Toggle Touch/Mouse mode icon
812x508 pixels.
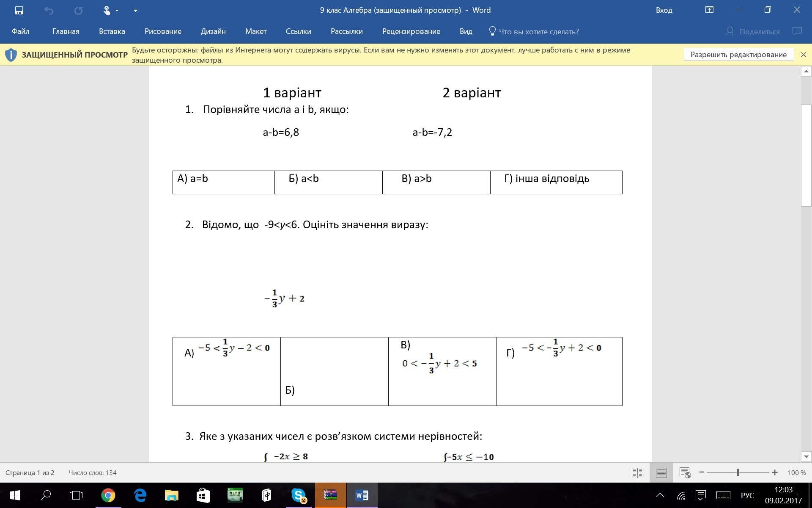pos(107,10)
